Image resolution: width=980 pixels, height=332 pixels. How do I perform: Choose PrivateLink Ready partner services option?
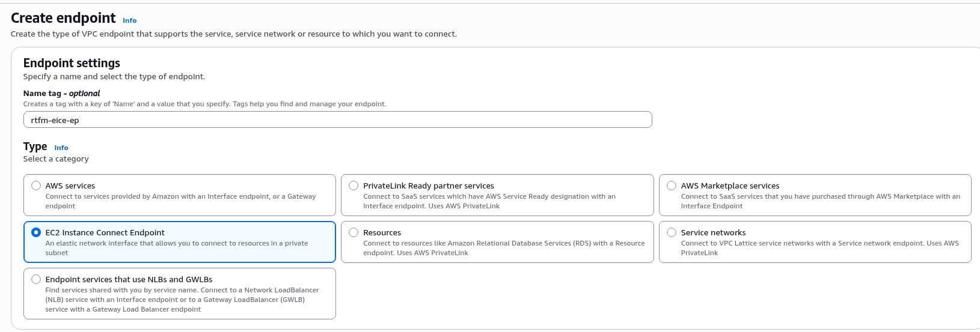[354, 186]
